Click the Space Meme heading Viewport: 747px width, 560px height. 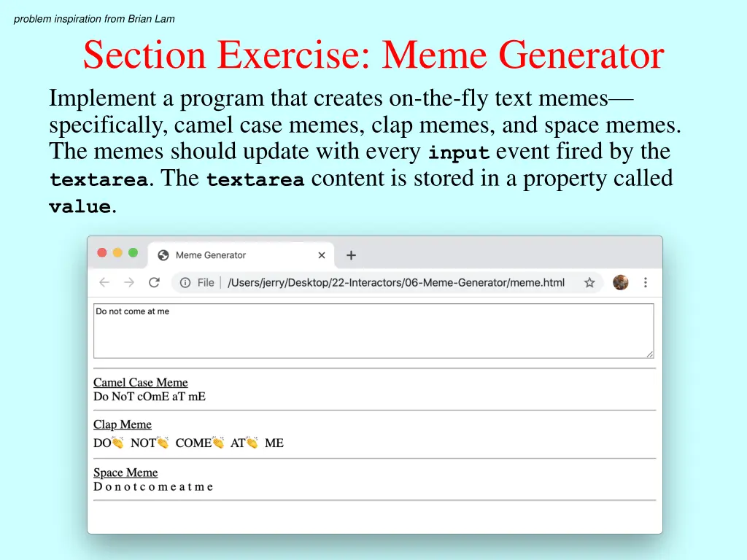click(125, 473)
